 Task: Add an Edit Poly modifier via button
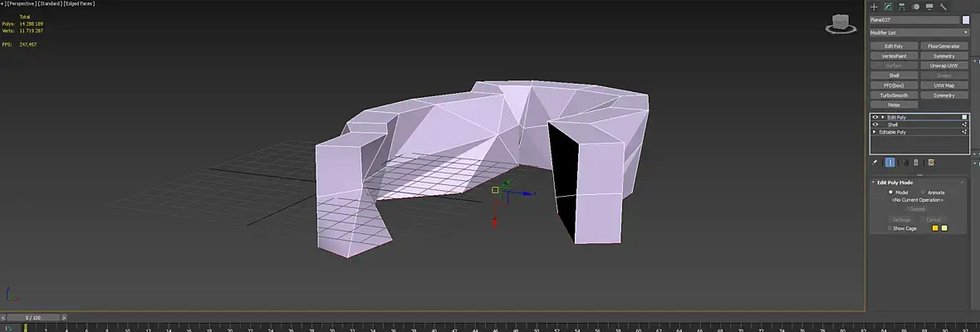click(x=894, y=46)
